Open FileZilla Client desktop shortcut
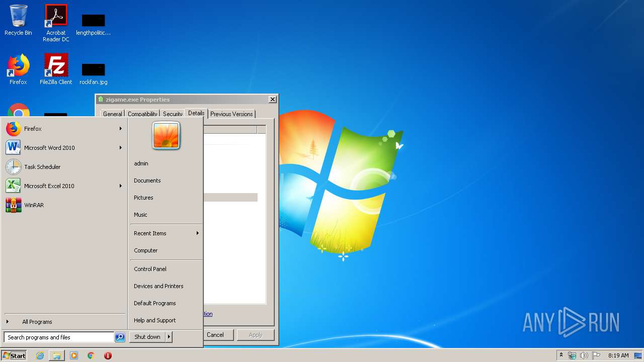 56,69
